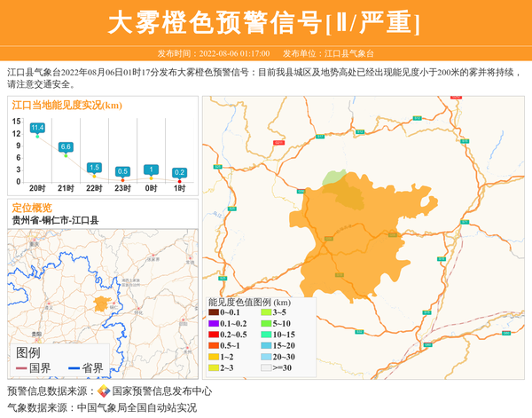Click the 0.5 data bubble at 23时
This screenshot has width=532, height=418.
(x=122, y=171)
